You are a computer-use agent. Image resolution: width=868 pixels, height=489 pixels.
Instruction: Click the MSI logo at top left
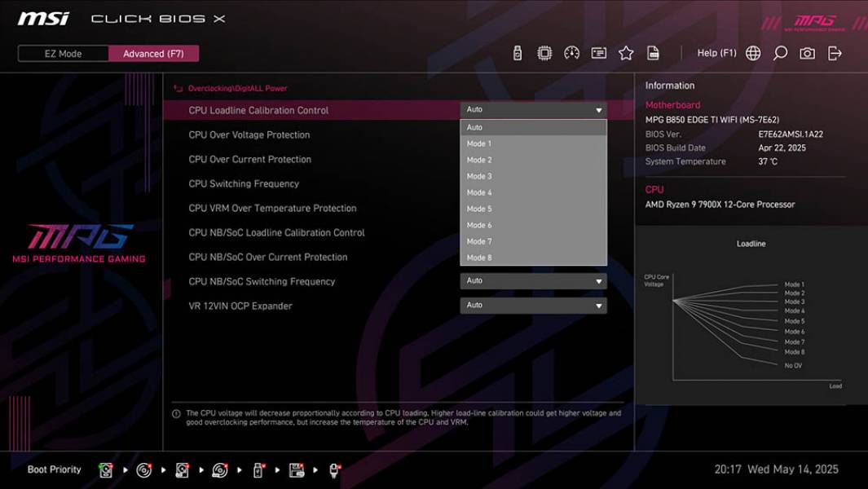tap(43, 19)
